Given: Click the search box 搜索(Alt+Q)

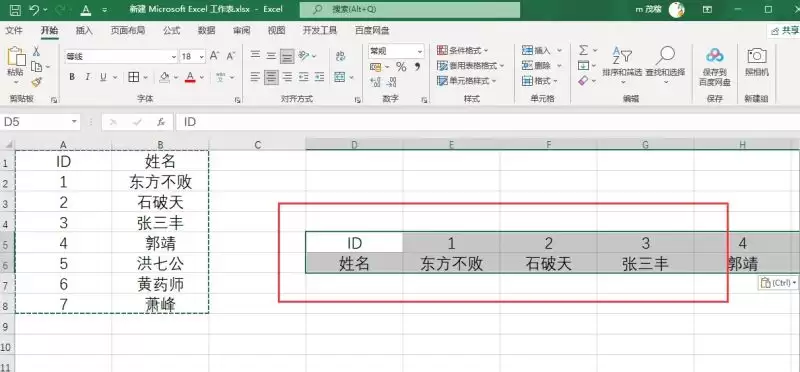Looking at the screenshot, I should click(x=410, y=9).
